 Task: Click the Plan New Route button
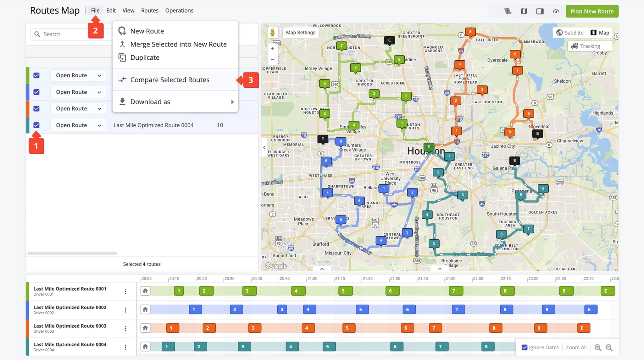(592, 11)
